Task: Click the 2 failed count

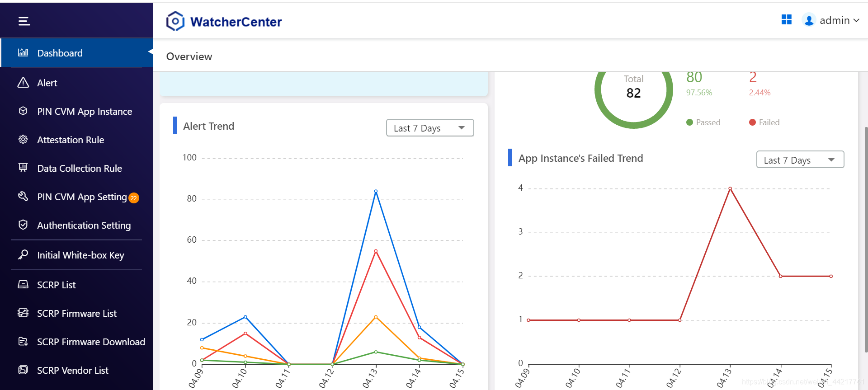Action: [753, 77]
